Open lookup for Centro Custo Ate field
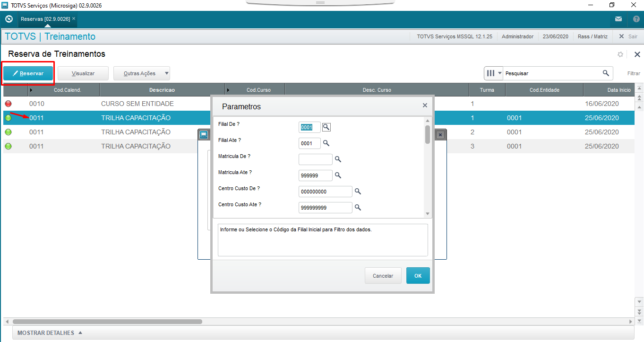Image resolution: width=644 pixels, height=342 pixels. click(x=358, y=207)
